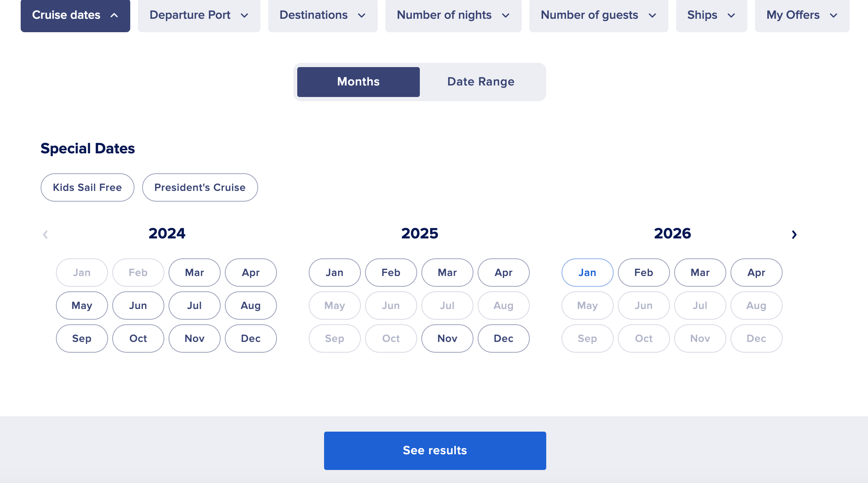Pick Oct 2024 month

138,338
